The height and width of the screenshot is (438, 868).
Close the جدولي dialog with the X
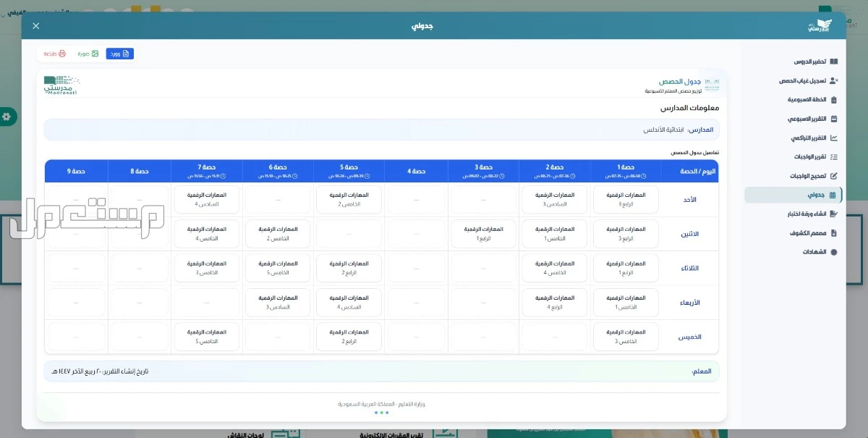(35, 26)
